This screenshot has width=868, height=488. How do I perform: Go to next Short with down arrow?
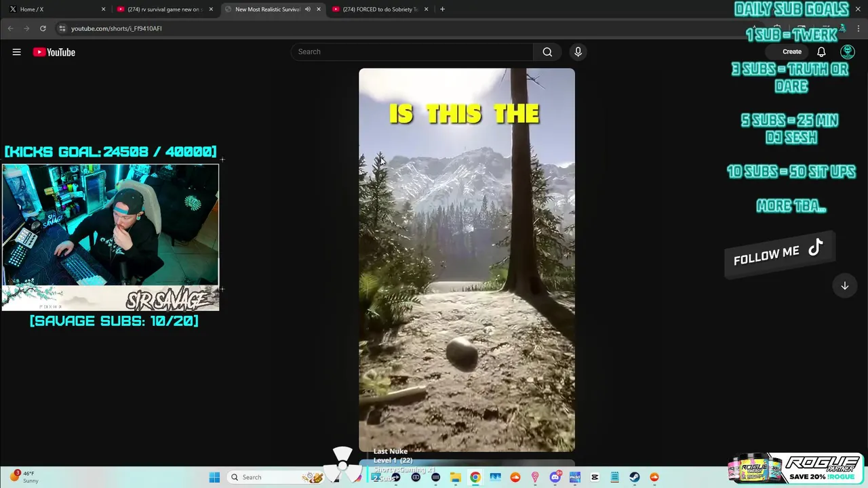(x=845, y=286)
